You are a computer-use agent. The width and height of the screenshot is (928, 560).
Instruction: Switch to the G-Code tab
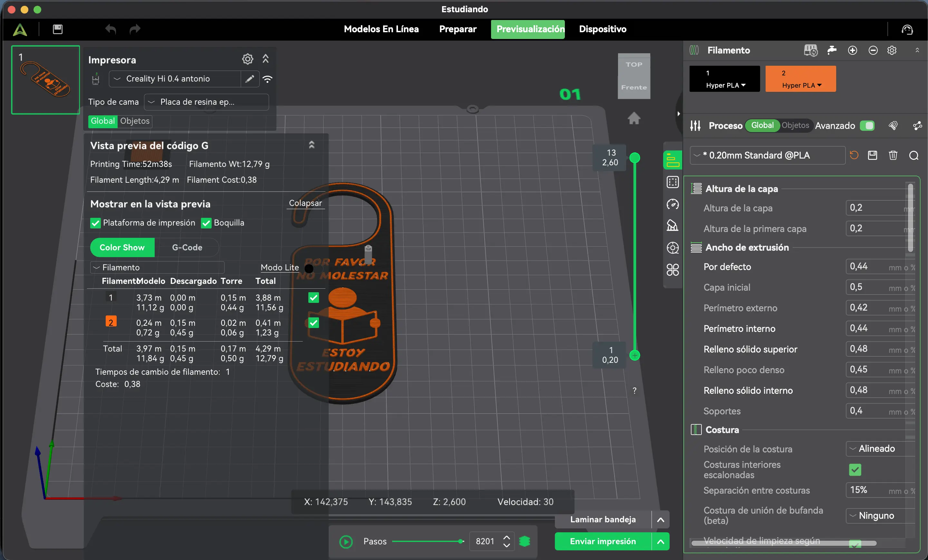coord(187,247)
